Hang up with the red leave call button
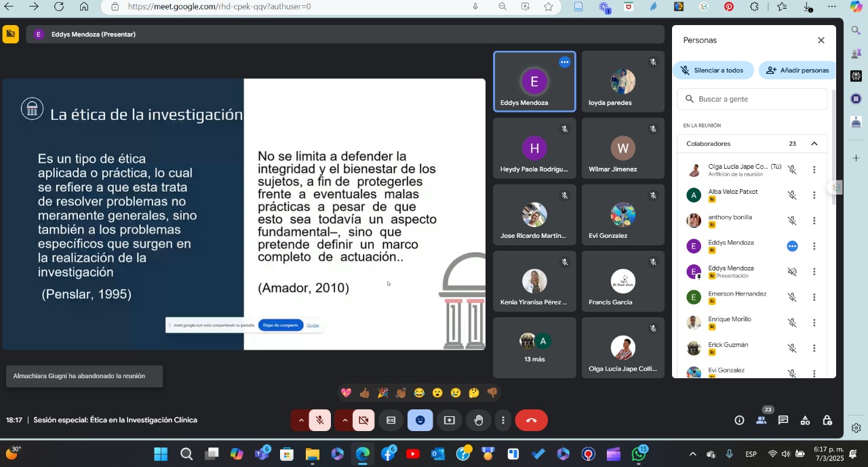Image resolution: width=868 pixels, height=467 pixels. pyautogui.click(x=531, y=420)
